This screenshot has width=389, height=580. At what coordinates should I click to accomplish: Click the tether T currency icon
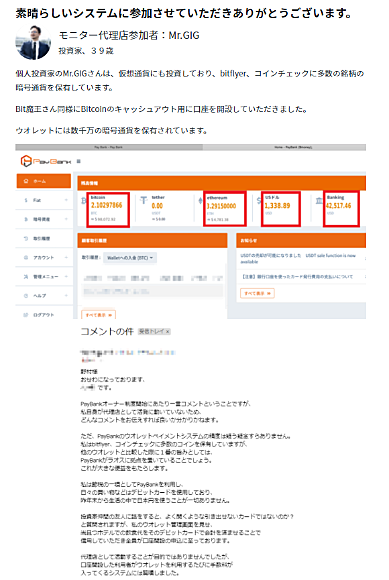click(143, 200)
